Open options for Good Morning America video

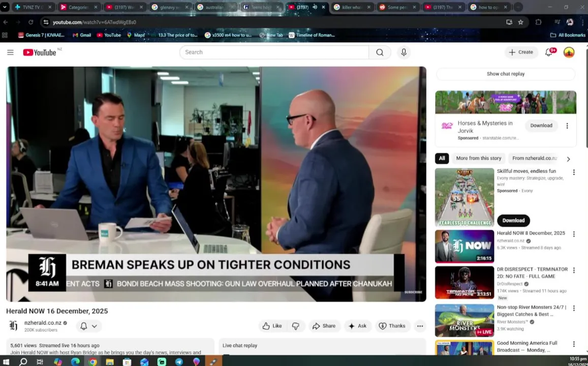pos(573,344)
